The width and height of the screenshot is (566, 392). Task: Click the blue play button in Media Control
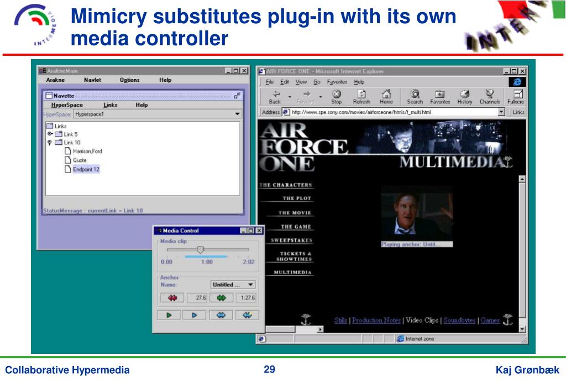coord(194,315)
